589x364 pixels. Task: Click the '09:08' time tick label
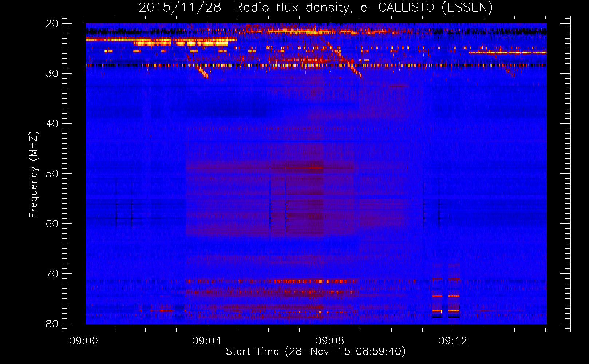tap(330, 341)
